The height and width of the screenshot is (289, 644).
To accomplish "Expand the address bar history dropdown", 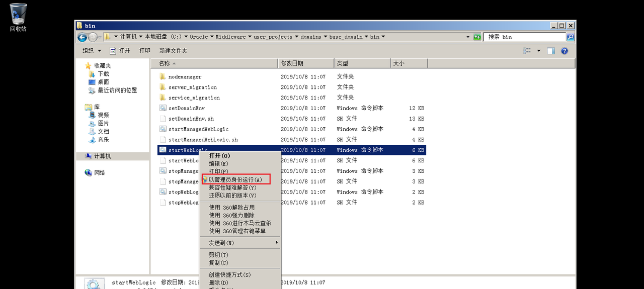I will pyautogui.click(x=467, y=37).
